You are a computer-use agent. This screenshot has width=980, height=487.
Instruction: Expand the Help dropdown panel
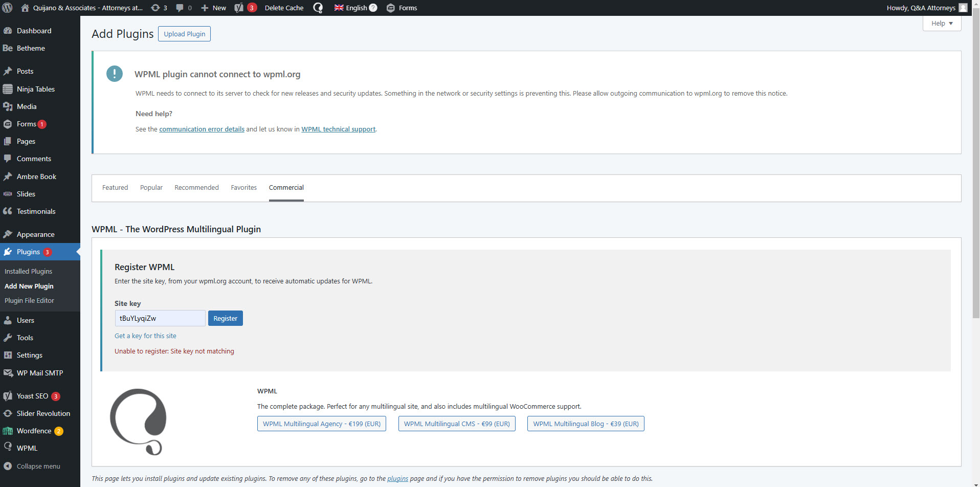942,24
